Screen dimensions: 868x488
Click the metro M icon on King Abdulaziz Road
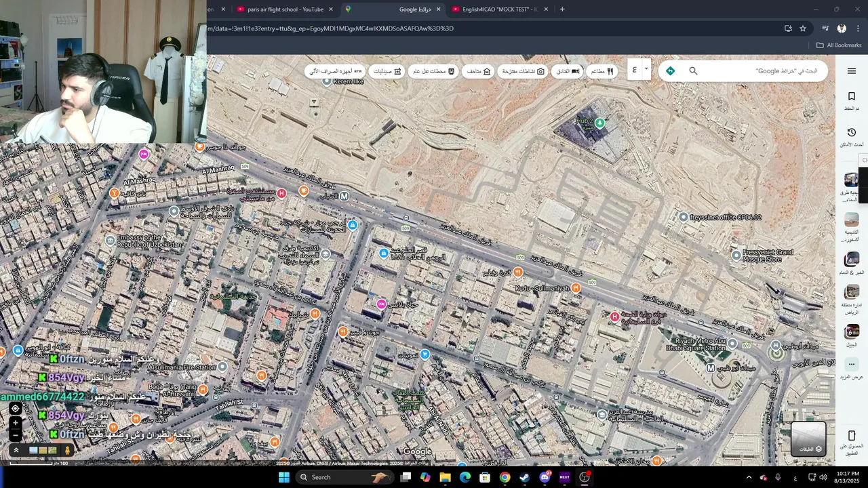click(x=344, y=197)
